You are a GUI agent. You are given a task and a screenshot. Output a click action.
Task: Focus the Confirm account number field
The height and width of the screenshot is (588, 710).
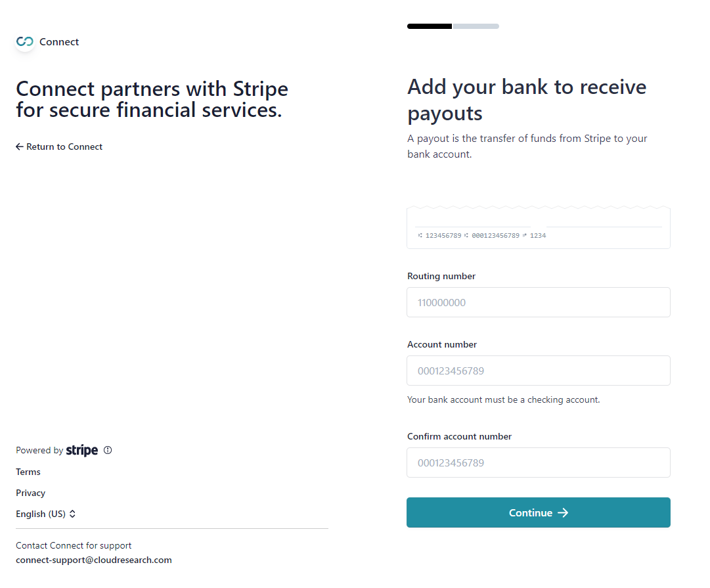click(539, 463)
